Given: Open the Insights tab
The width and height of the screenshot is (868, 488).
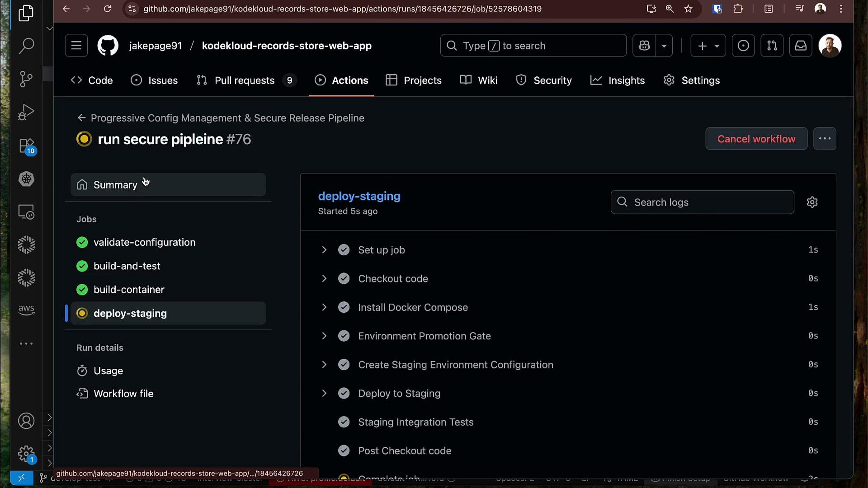Looking at the screenshot, I should tap(618, 80).
